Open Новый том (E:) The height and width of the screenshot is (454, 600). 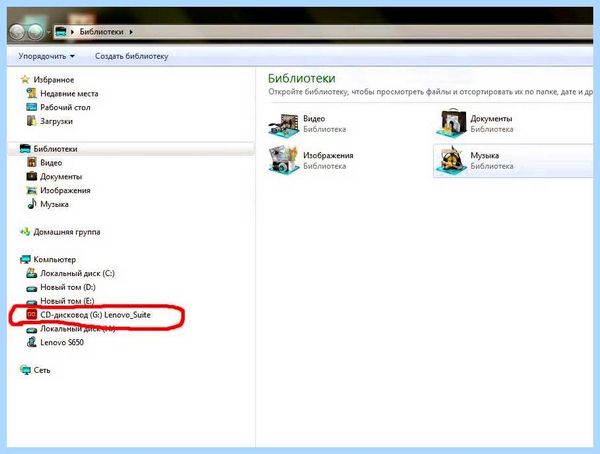[67, 301]
